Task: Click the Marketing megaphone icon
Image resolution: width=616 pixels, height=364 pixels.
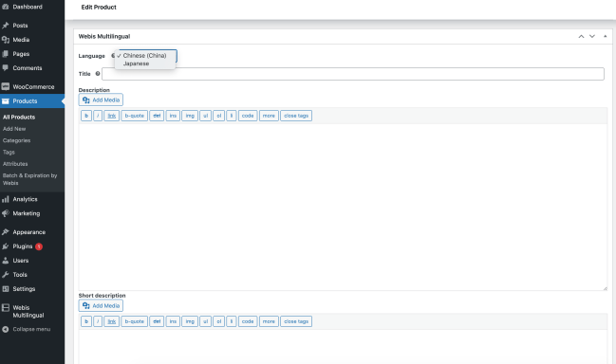Action: [x=6, y=213]
